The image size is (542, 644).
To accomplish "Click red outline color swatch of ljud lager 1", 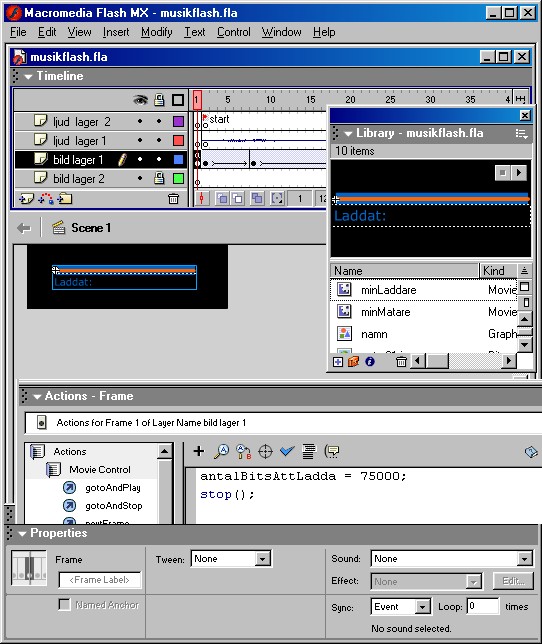I will point(178,140).
